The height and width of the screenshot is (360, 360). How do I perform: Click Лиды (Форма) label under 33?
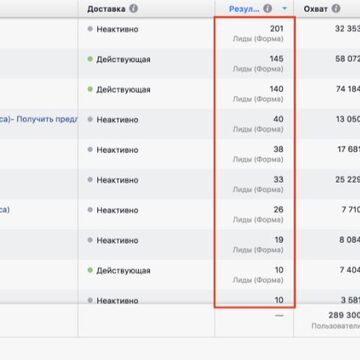tap(258, 189)
